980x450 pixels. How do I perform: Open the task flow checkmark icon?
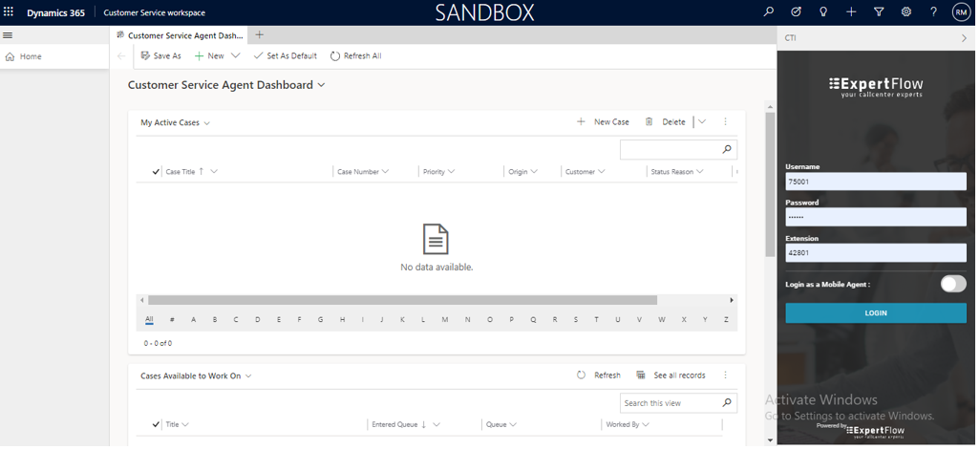click(797, 11)
